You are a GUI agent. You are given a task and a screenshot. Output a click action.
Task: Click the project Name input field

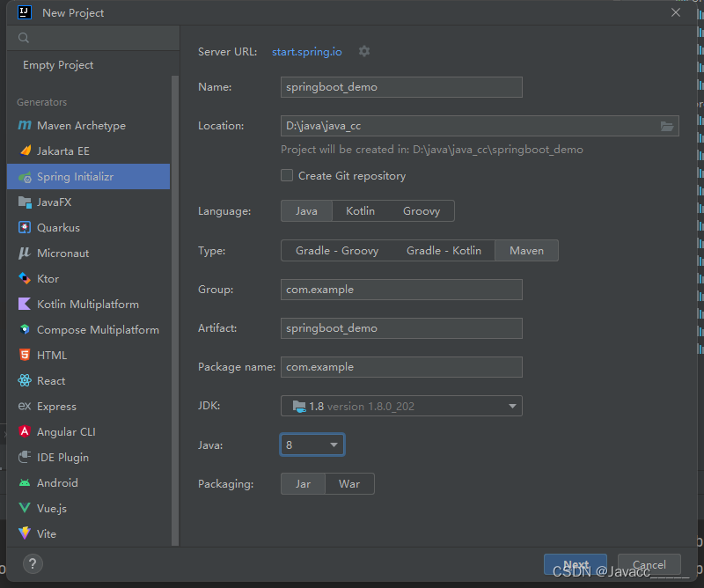click(x=401, y=87)
